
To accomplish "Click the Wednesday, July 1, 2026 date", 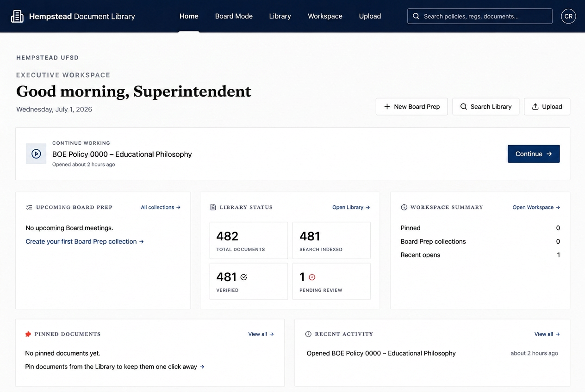I will coord(54,110).
